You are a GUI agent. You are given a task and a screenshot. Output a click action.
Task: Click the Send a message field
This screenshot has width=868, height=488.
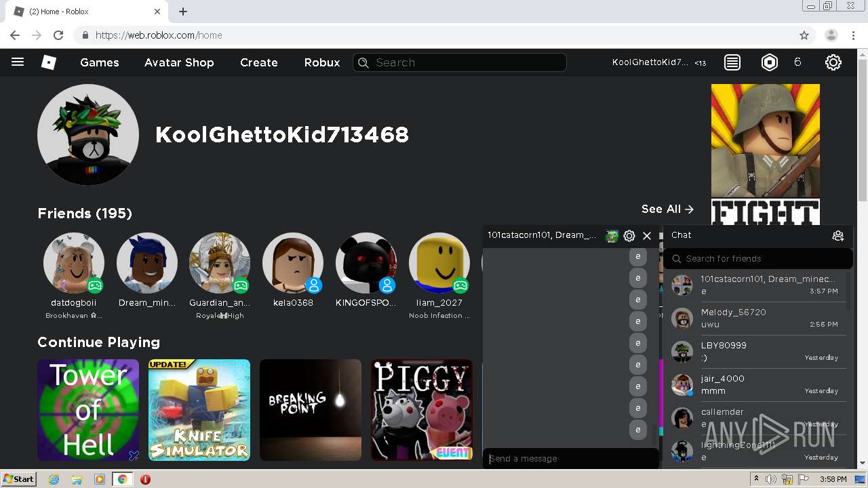[571, 458]
